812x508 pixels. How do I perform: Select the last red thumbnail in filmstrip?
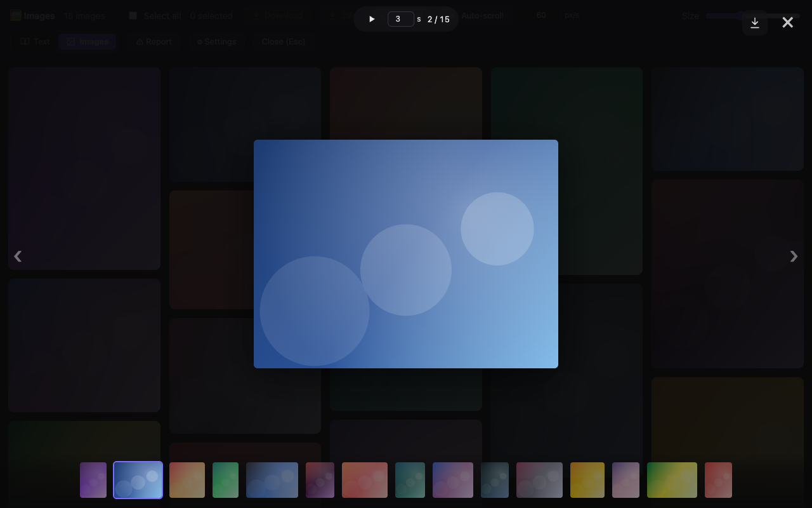click(x=718, y=480)
